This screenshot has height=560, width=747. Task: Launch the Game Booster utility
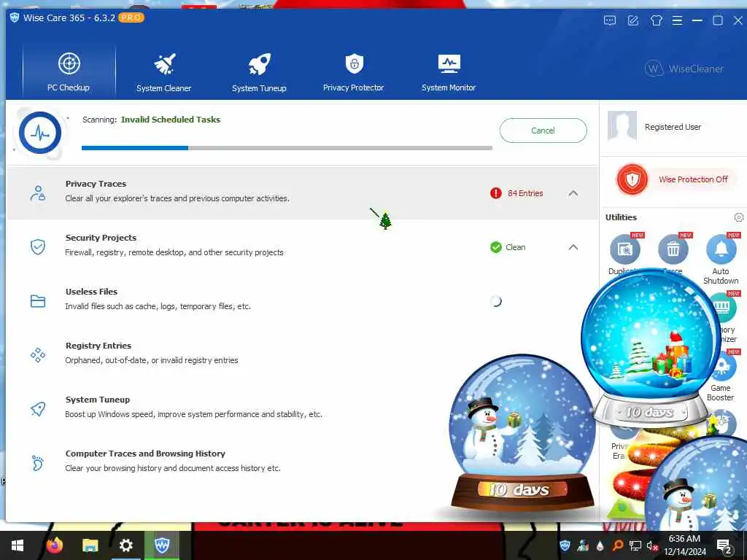click(726, 367)
